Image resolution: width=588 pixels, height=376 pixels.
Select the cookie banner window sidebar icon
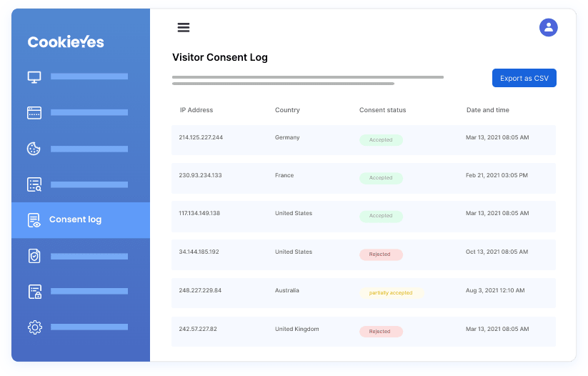tap(34, 112)
